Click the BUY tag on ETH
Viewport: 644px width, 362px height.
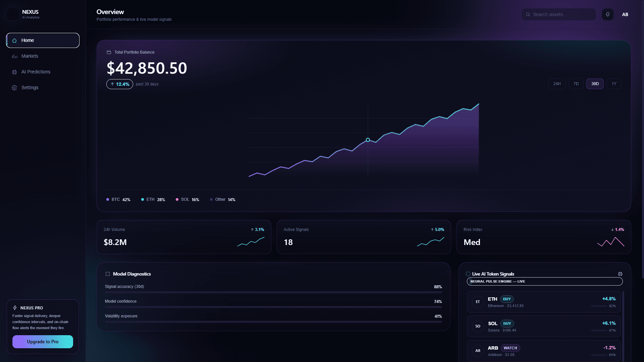(x=507, y=299)
